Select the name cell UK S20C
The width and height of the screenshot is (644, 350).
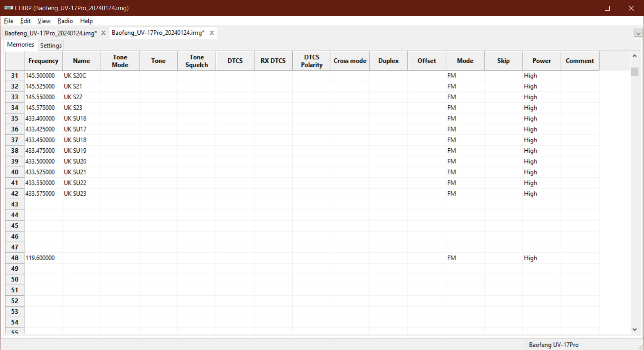[x=81, y=76]
